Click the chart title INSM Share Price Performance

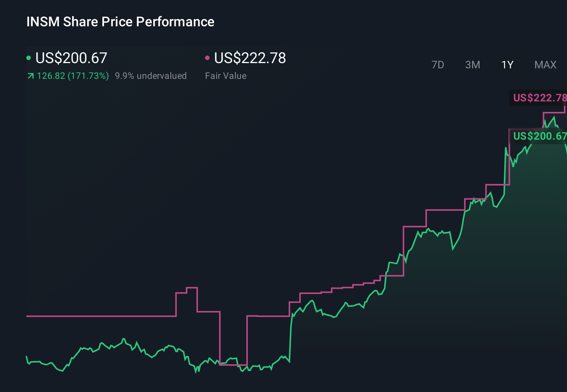coord(120,22)
